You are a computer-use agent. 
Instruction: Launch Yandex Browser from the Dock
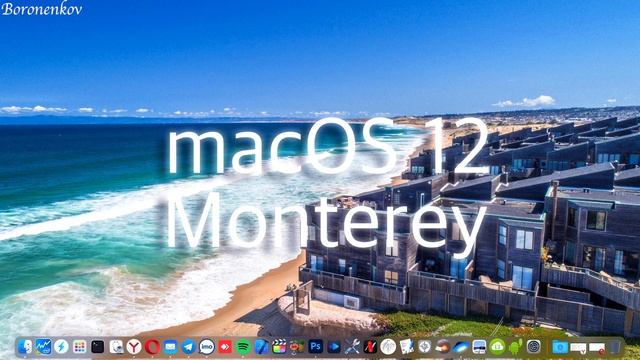pos(134,347)
